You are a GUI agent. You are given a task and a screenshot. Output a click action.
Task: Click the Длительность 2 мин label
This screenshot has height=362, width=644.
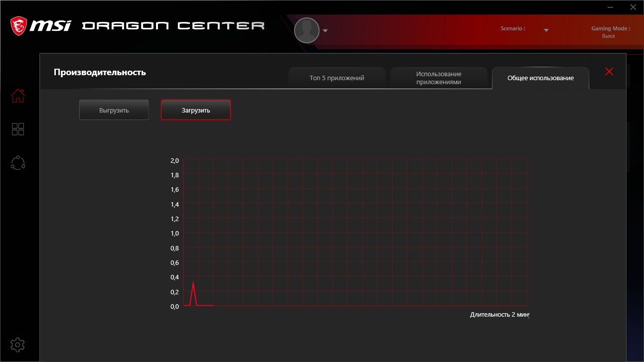point(499,315)
